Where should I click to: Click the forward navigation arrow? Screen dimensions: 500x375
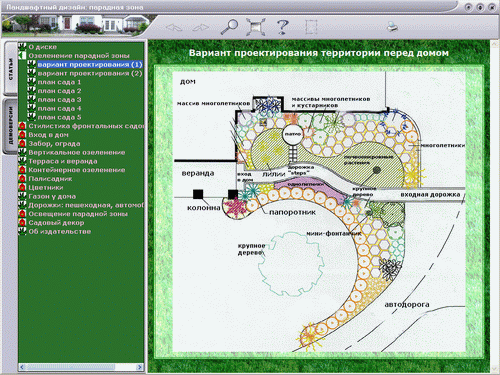pyautogui.click(x=200, y=27)
